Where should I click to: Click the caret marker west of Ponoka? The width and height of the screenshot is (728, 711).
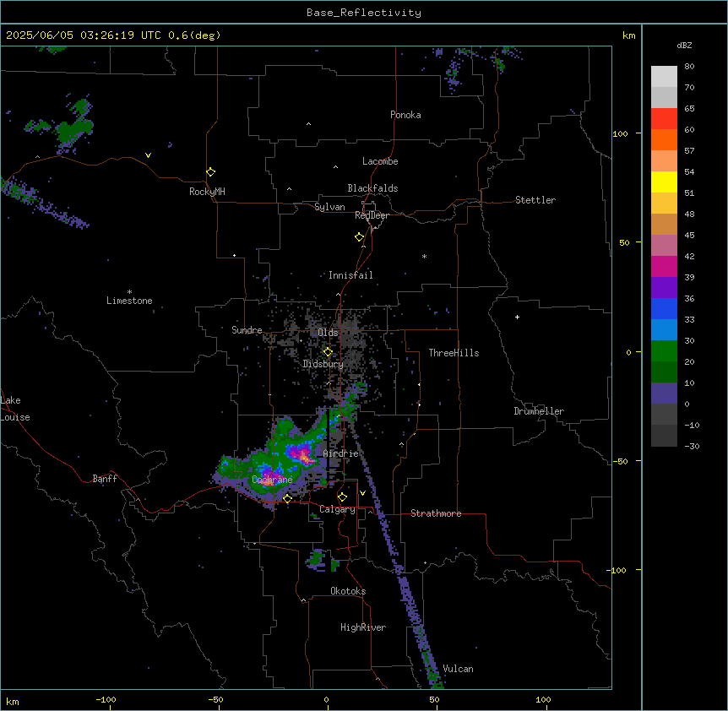point(309,124)
